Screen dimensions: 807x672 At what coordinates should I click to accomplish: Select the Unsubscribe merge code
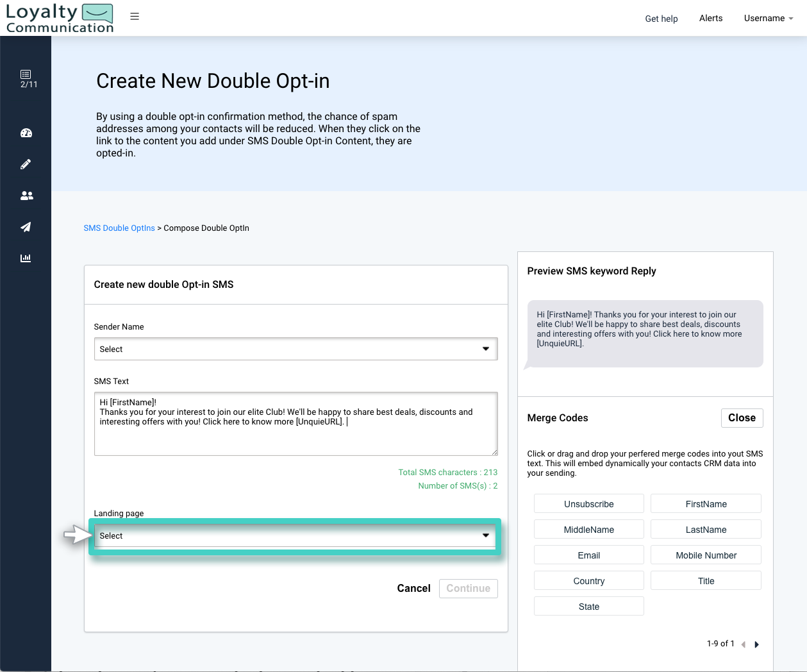click(x=588, y=503)
